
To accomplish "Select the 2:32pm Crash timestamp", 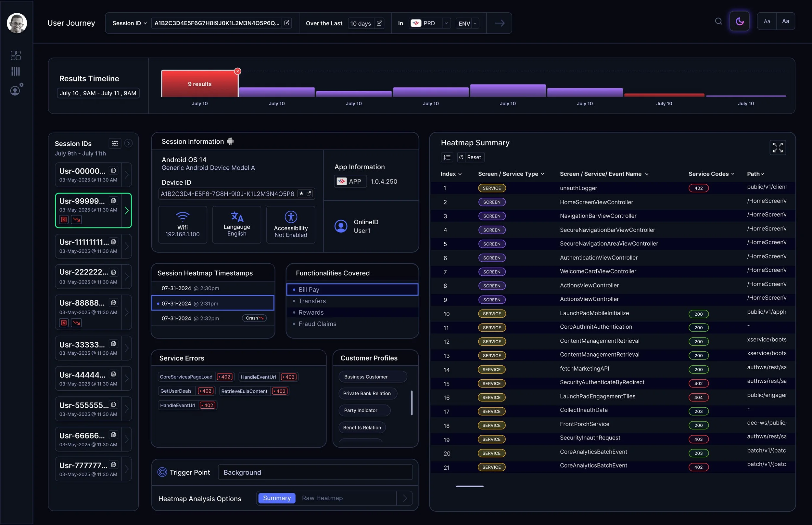I will (x=213, y=318).
